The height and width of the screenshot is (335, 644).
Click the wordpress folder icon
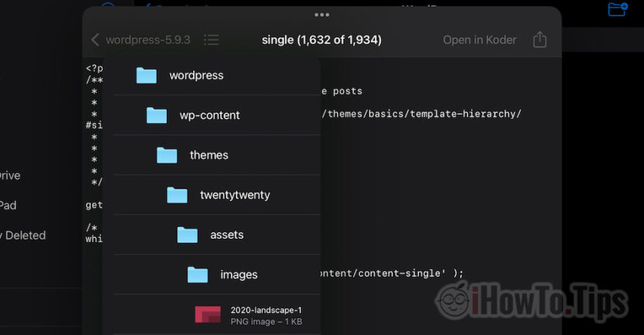(147, 75)
